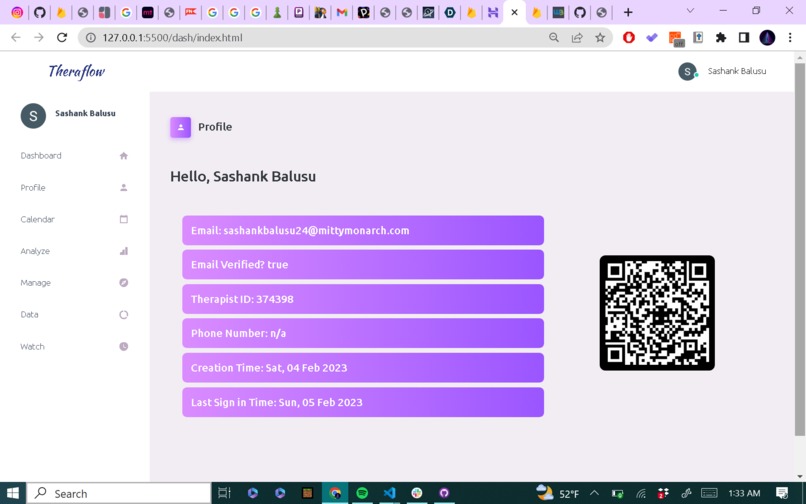The height and width of the screenshot is (504, 806).
Task: Click the Creation Time info bar
Action: click(363, 368)
